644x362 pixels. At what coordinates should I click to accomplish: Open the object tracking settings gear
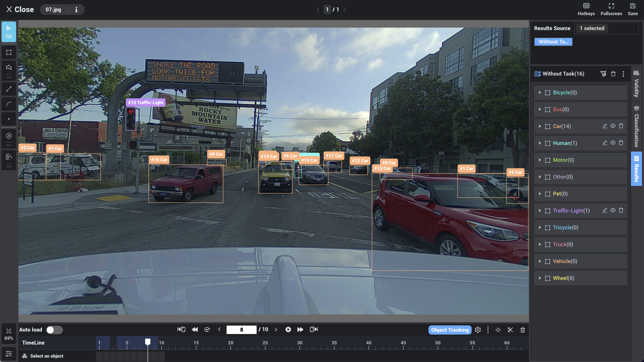coord(478,330)
